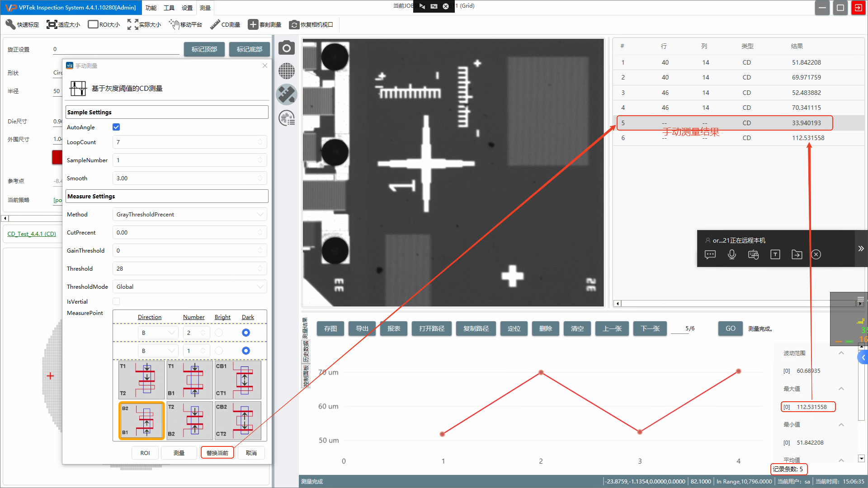This screenshot has height=488, width=868.
Task: Activate the 移动平台 move-stage tool
Action: pyautogui.click(x=185, y=24)
